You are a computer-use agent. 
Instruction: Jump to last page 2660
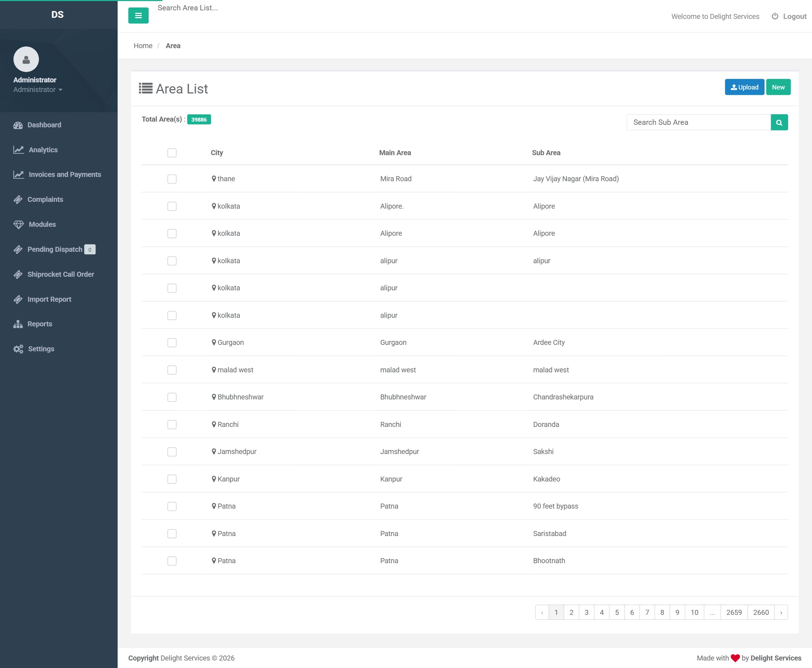[x=760, y=612]
